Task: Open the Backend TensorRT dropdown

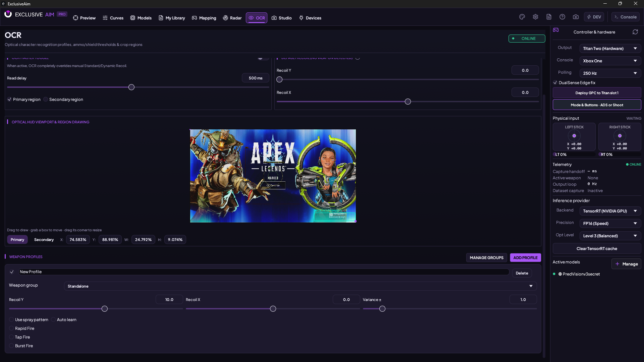Action: tap(610, 211)
